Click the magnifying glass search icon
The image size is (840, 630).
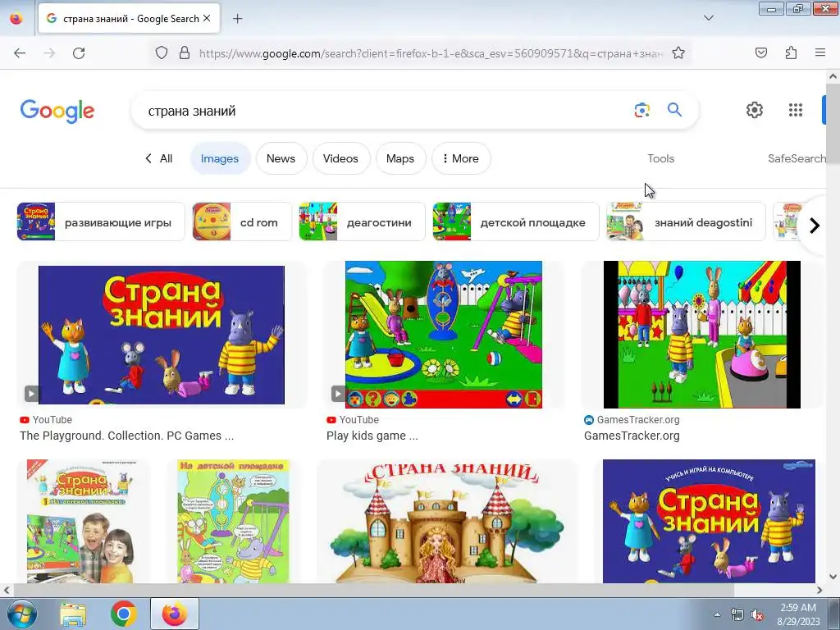pos(674,110)
